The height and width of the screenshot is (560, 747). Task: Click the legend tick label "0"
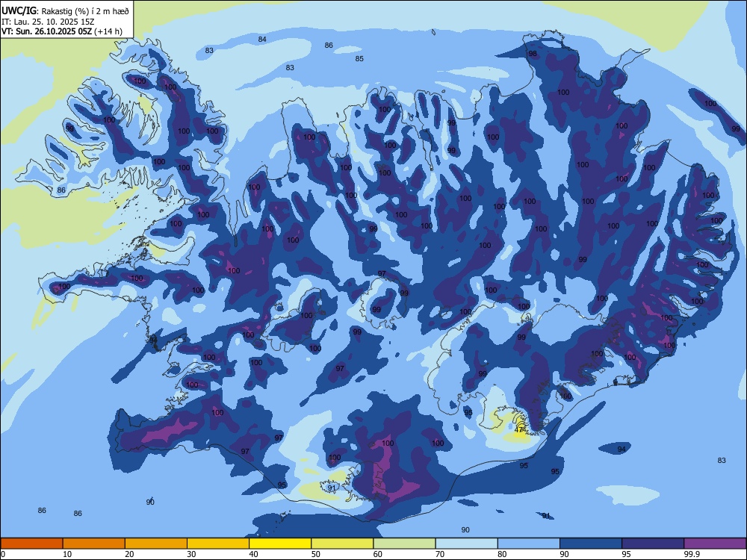click(3, 554)
